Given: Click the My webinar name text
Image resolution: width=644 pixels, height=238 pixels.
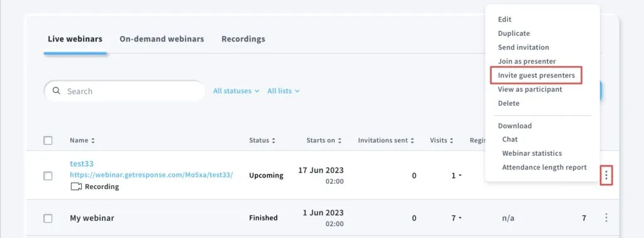Looking at the screenshot, I should click(x=92, y=218).
